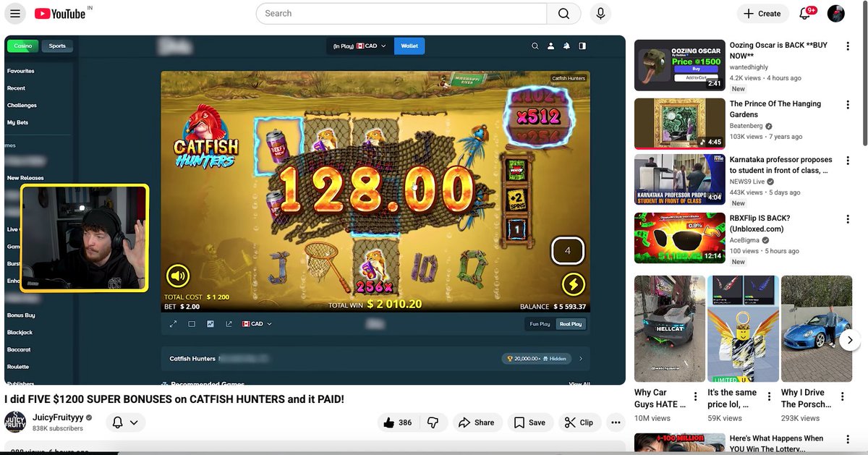
Task: Go to YouTube home via logo
Action: [x=60, y=14]
